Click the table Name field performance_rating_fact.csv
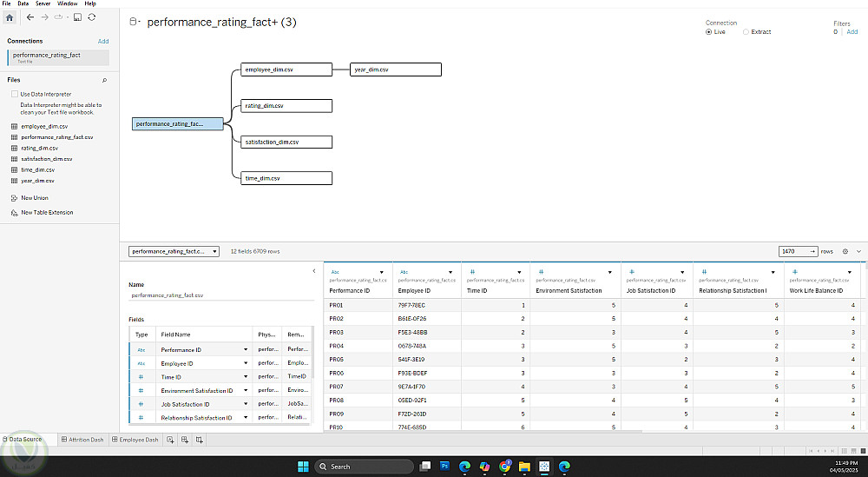This screenshot has height=477, width=868. pos(221,295)
